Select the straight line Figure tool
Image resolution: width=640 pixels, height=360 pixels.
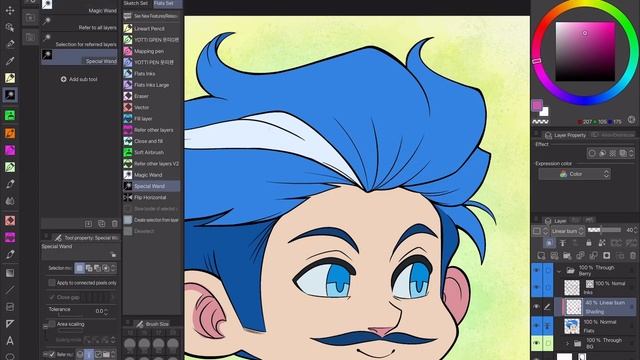(10, 290)
